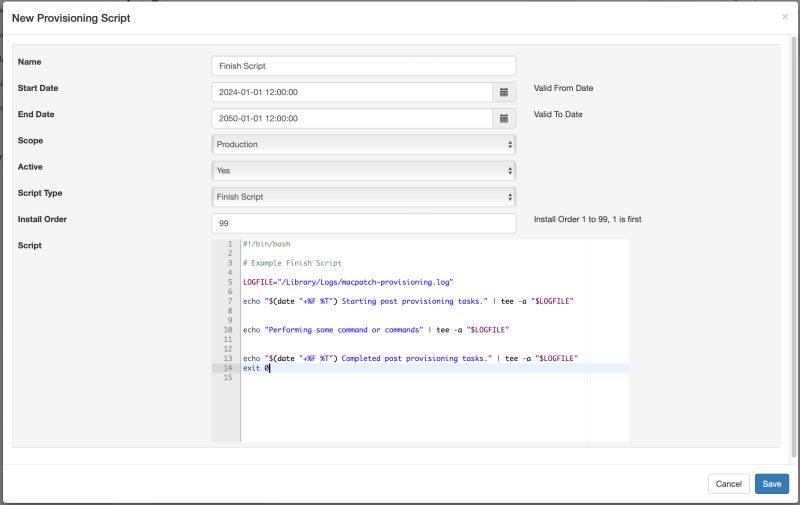Click the '#!/bin/bash' line in editor
This screenshot has width=800, height=505.
[x=266, y=244]
